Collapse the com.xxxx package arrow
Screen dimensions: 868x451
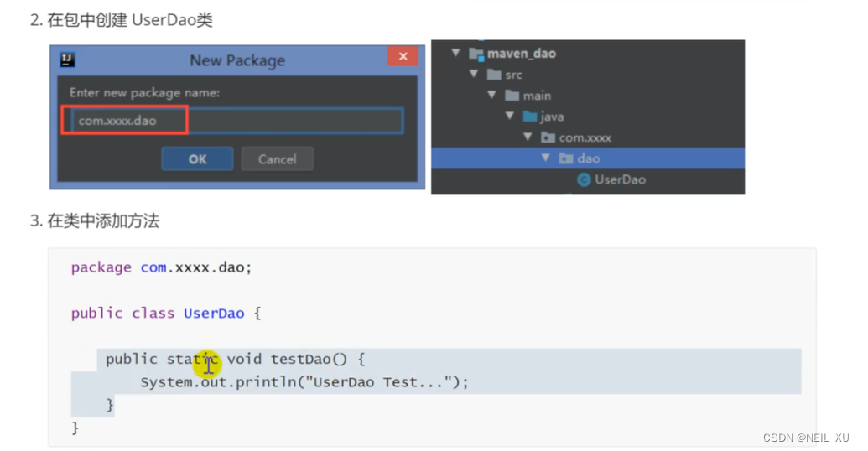(x=528, y=137)
